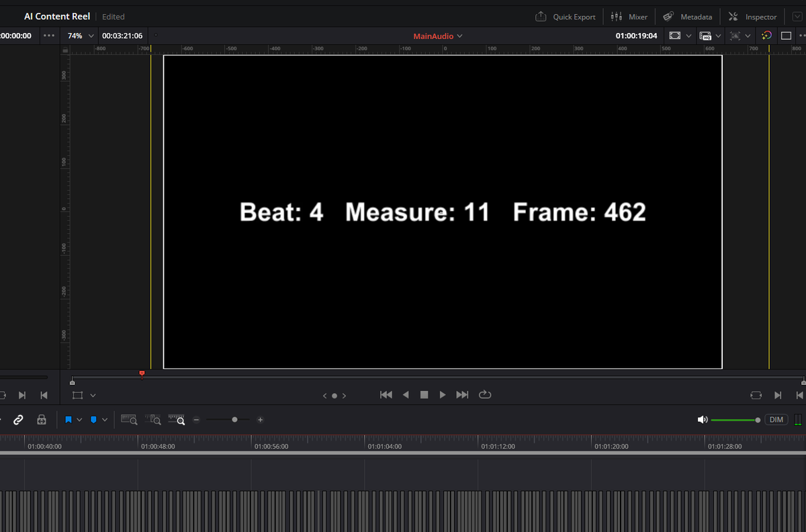Play in reverse
This screenshot has height=532, width=806.
click(406, 395)
